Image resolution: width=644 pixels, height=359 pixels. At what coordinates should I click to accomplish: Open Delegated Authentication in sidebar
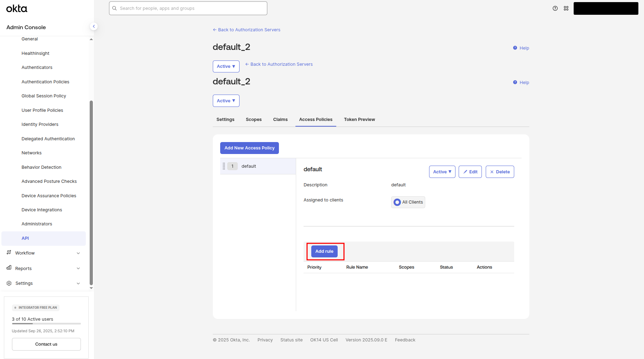pos(48,139)
